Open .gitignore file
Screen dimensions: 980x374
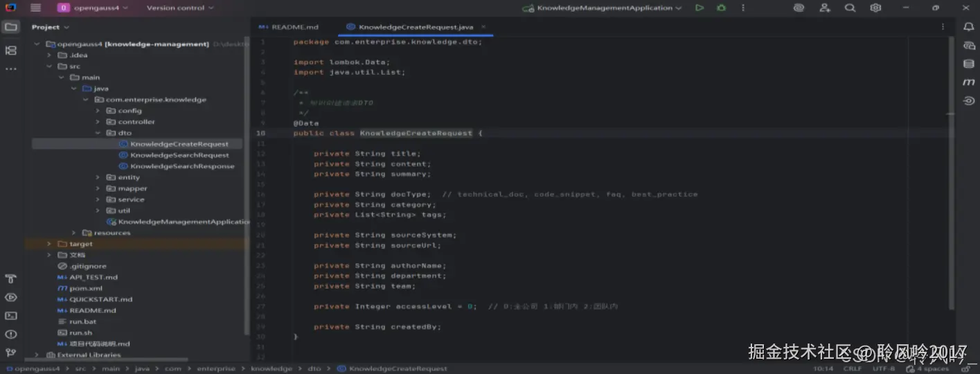tap(88, 266)
